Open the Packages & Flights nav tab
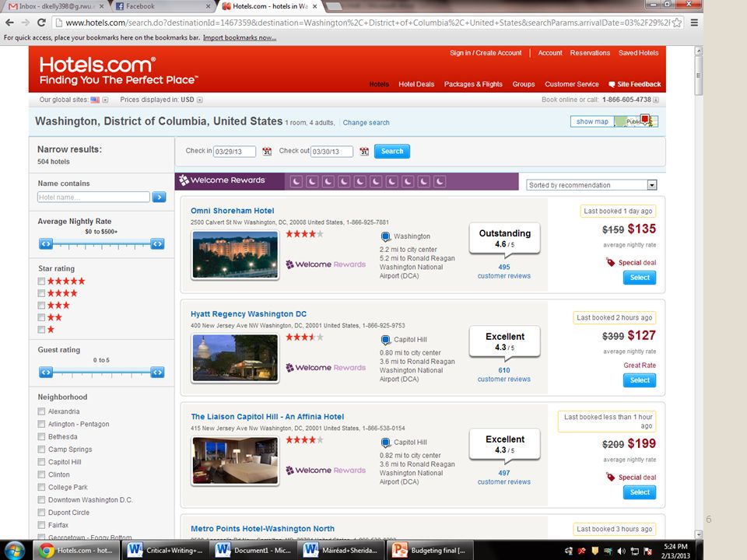This screenshot has height=560, width=747. pyautogui.click(x=473, y=84)
